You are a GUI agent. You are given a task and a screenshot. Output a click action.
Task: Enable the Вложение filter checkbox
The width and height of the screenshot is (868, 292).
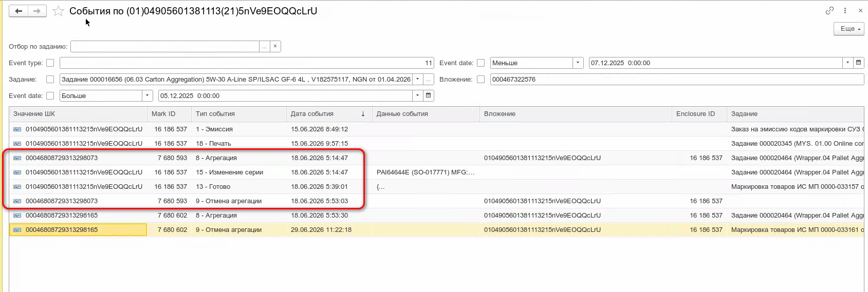coord(481,80)
